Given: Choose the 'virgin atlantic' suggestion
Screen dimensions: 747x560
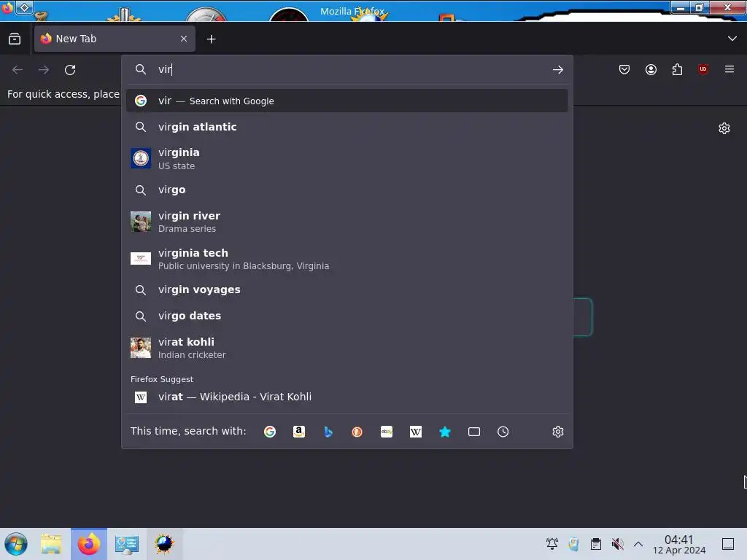Looking at the screenshot, I should 347,127.
